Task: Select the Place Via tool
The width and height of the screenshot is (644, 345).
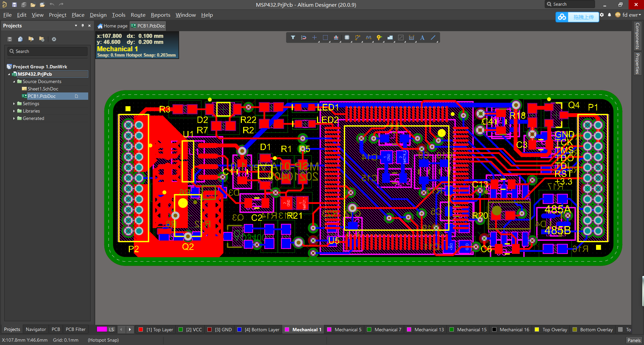Action: 379,38
